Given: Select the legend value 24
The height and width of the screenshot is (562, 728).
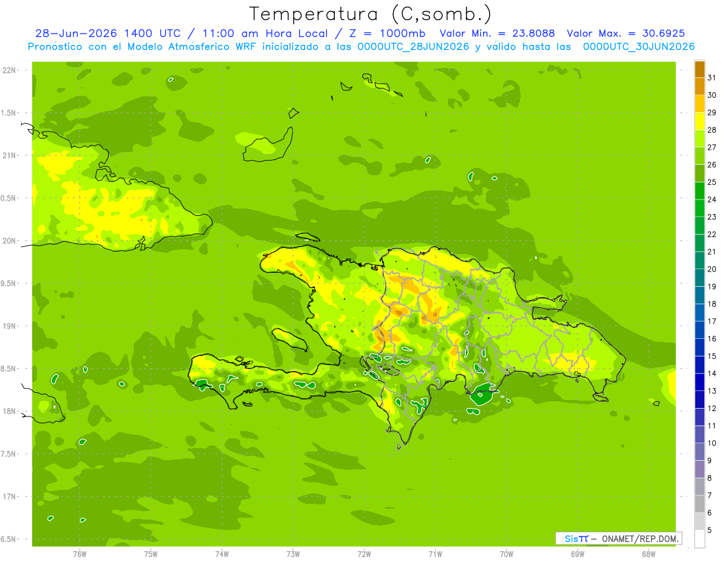Looking at the screenshot, I should coord(712,199).
